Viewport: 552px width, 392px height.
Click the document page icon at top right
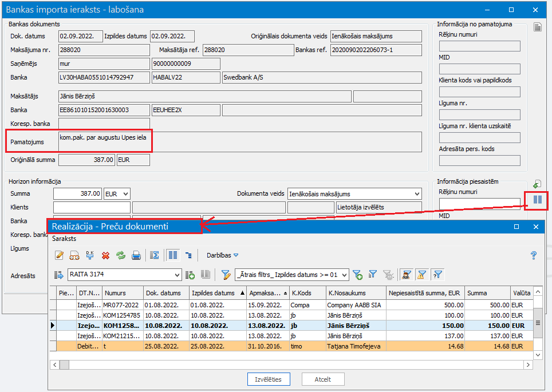[537, 27]
